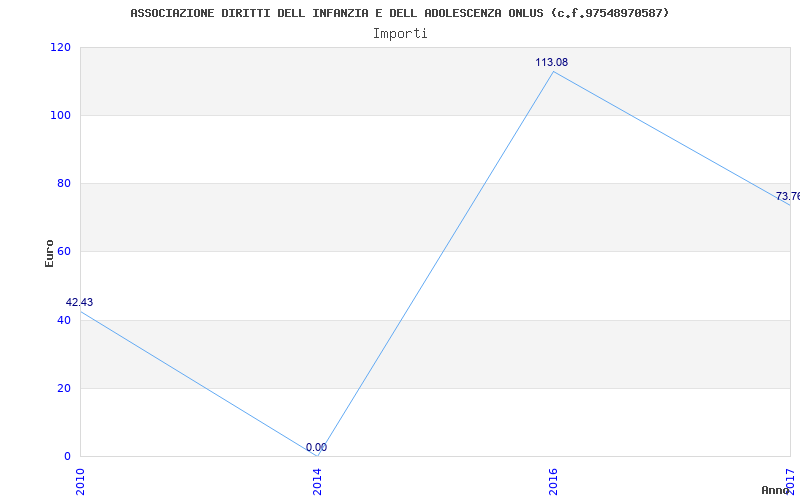This screenshot has height=500, width=800.
Task: Click the 2010 x-axis year label
Action: [80, 481]
